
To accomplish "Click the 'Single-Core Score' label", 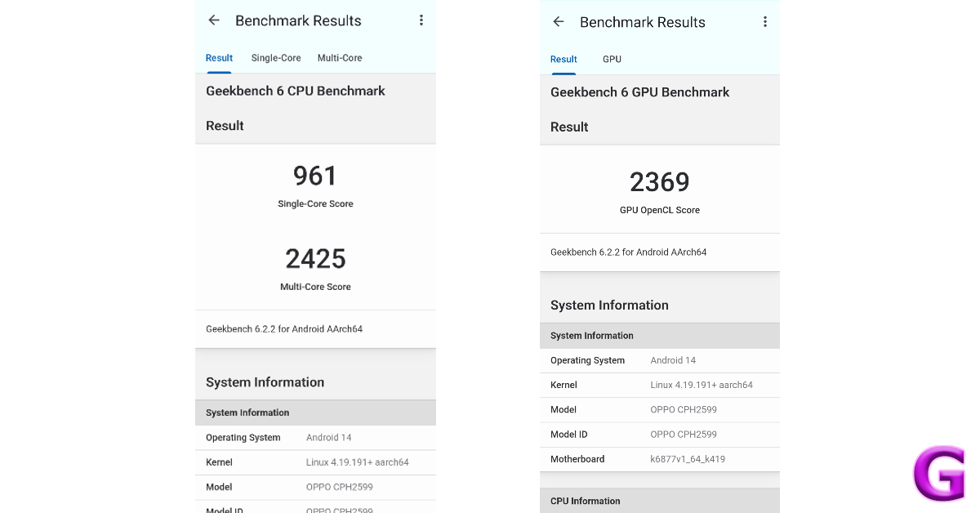I will (x=315, y=204).
